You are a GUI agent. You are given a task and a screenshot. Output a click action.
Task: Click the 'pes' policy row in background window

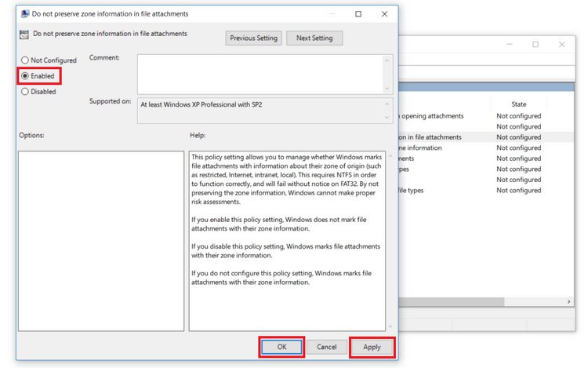(x=485, y=169)
